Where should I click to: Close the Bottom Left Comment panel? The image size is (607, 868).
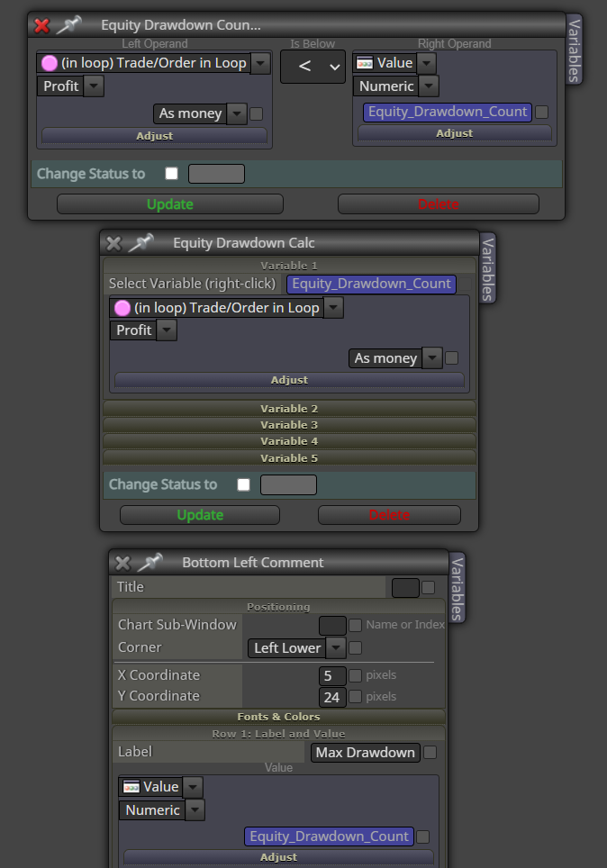(122, 563)
